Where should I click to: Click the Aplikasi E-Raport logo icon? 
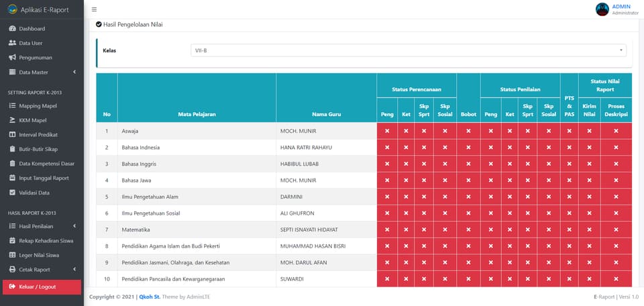[12, 9]
